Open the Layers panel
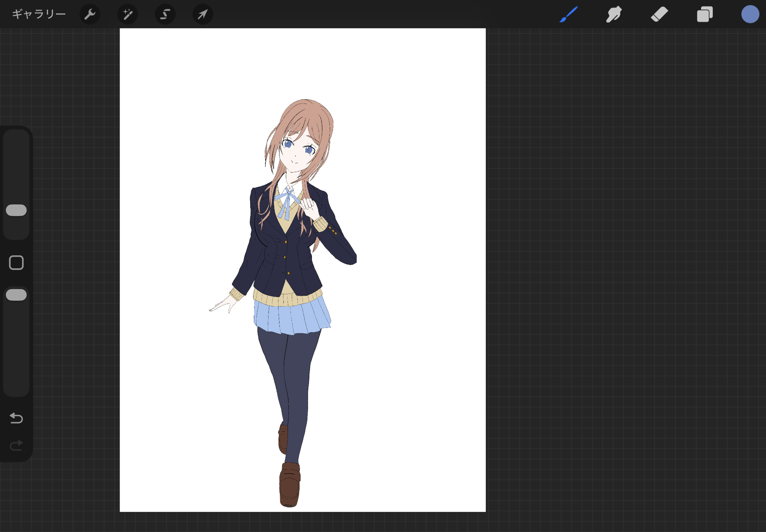The height and width of the screenshot is (532, 766). (704, 15)
